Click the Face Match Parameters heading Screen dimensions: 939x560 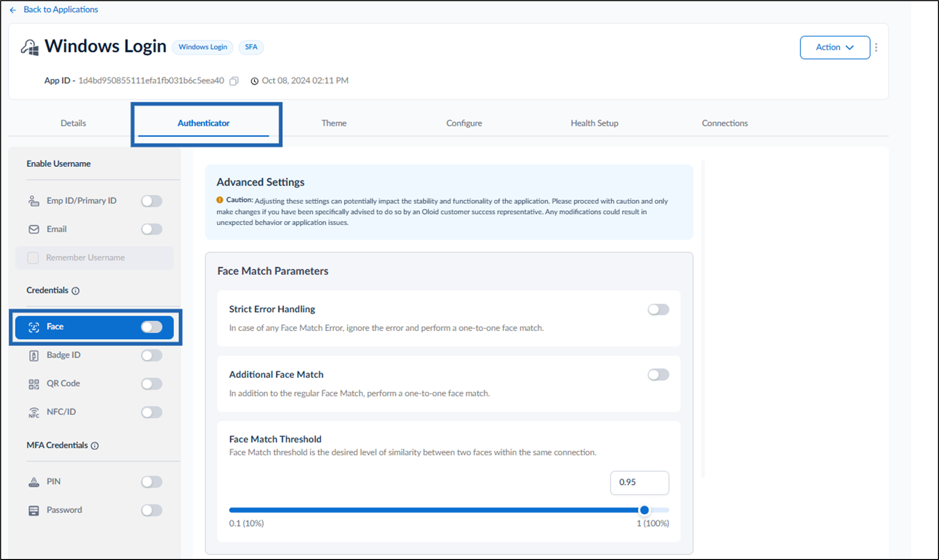[x=273, y=271]
